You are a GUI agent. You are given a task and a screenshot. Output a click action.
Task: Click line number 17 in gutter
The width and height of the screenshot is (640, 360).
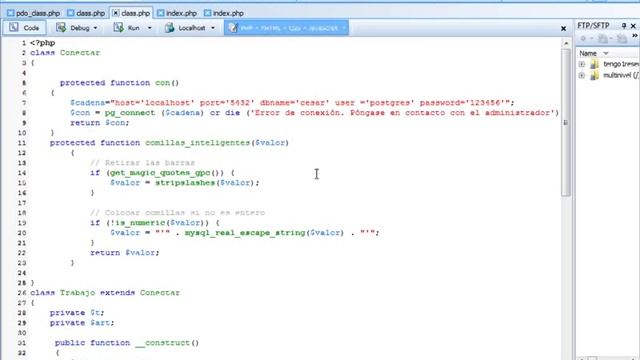coord(22,203)
